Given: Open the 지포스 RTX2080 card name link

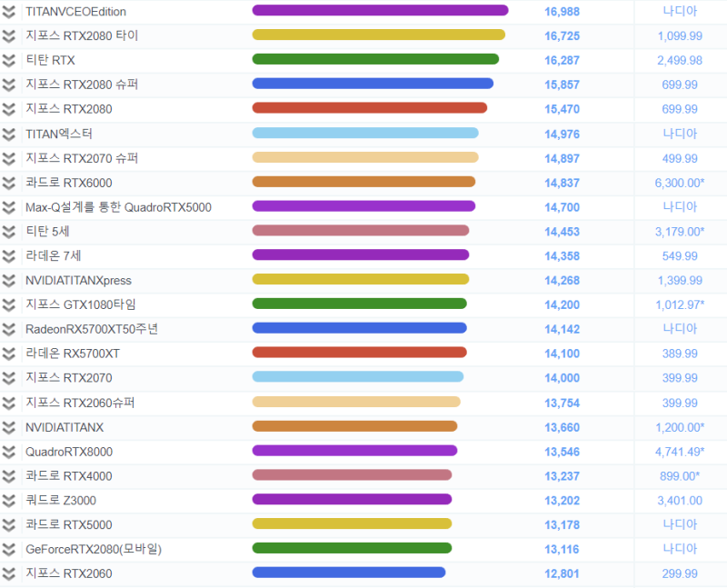Looking at the screenshot, I should 69,109.
